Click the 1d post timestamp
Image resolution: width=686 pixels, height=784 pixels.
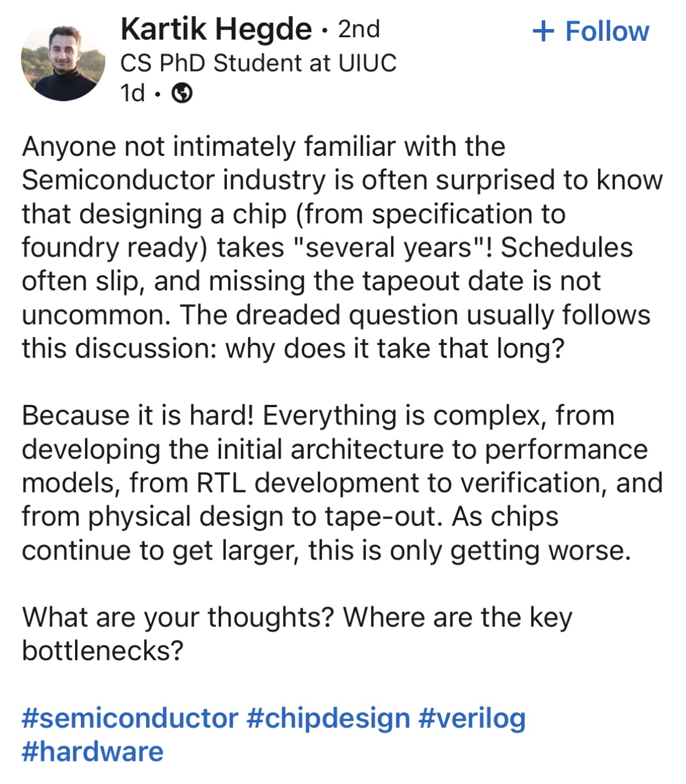pos(133,92)
